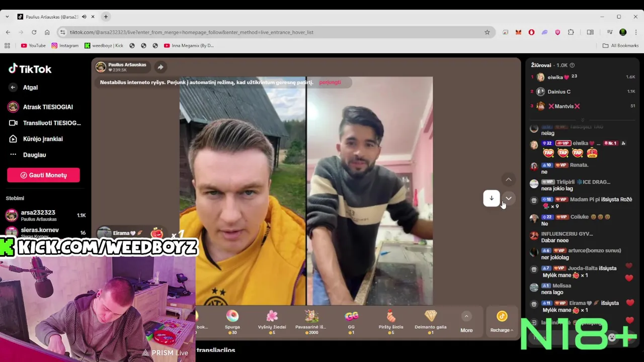Open browser extensions puzzle icon

point(571,32)
